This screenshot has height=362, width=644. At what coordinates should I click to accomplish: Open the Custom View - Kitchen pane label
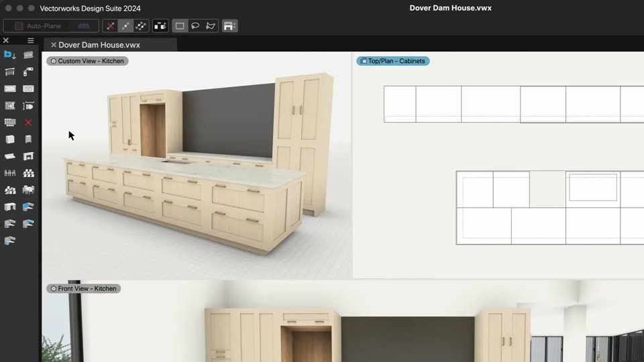[87, 61]
